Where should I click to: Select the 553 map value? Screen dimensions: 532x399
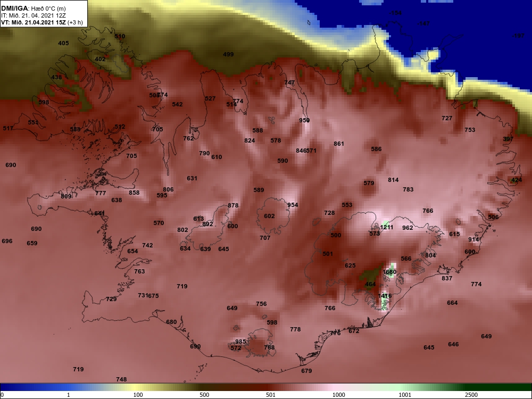coord(347,205)
